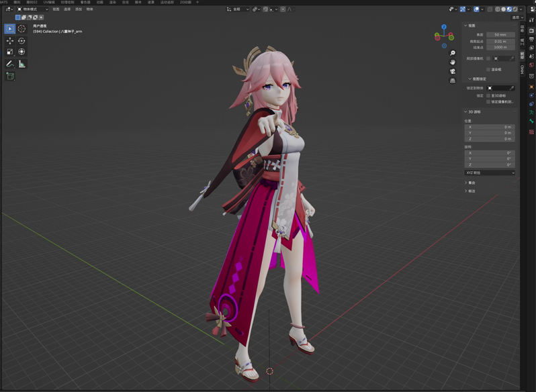536x392 pixels.
Task: Click the 结束点 1000 m field
Action: click(500, 47)
